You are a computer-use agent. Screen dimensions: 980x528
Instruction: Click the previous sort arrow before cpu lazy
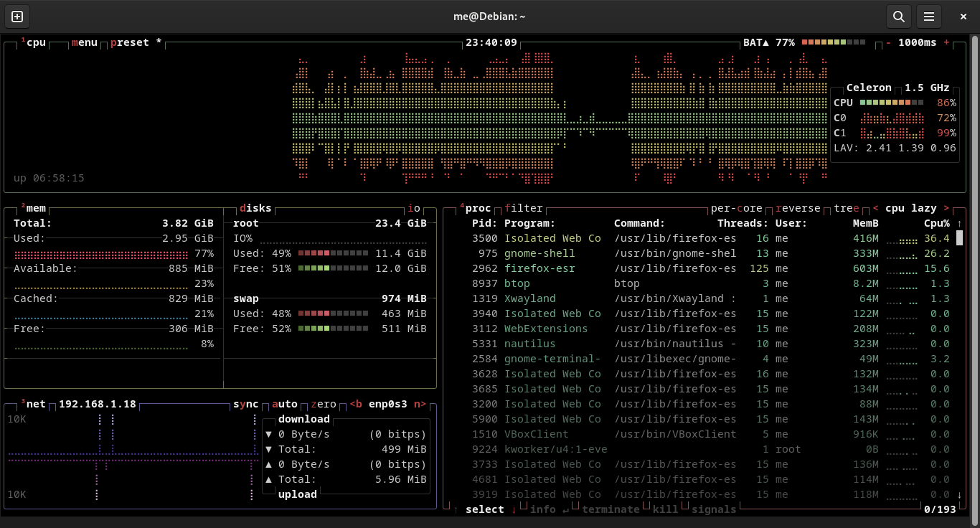point(875,208)
